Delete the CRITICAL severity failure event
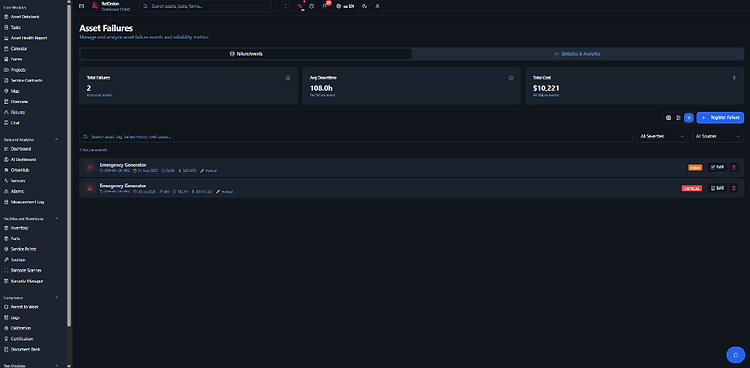Viewport: 750px width, 368px height. pos(734,188)
